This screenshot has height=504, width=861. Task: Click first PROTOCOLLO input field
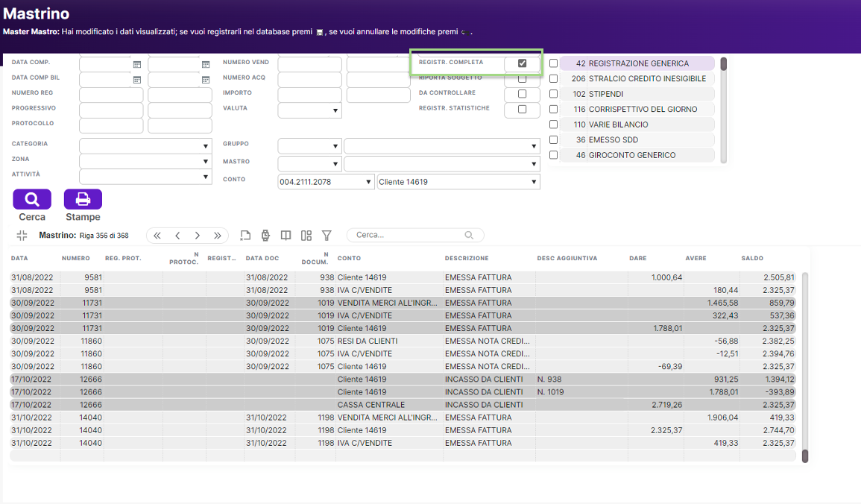click(x=111, y=126)
